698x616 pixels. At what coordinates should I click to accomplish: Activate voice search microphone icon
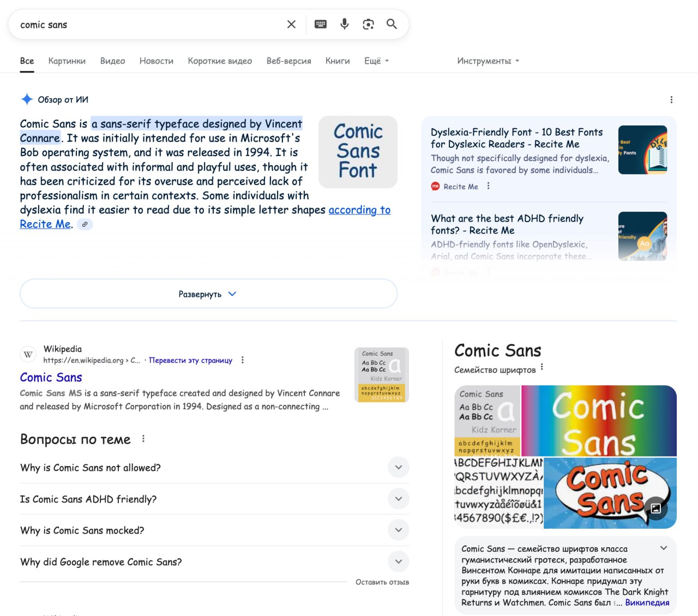344,24
